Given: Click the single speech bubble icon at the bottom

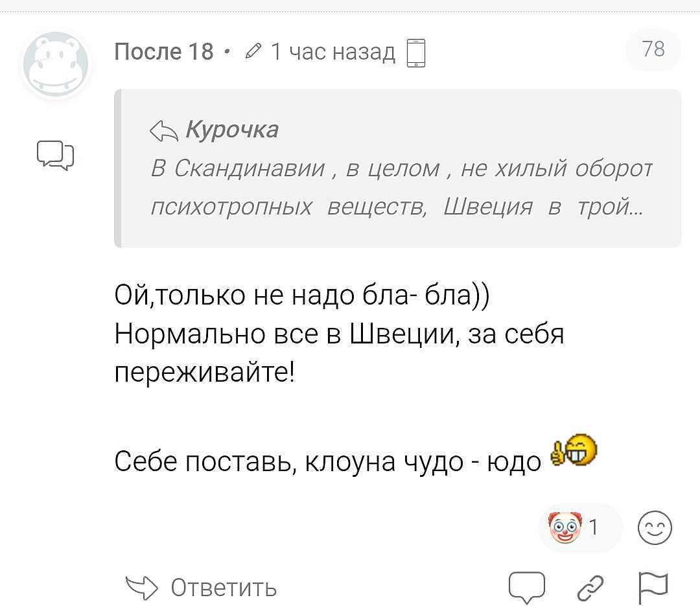Looking at the screenshot, I should [x=526, y=587].
